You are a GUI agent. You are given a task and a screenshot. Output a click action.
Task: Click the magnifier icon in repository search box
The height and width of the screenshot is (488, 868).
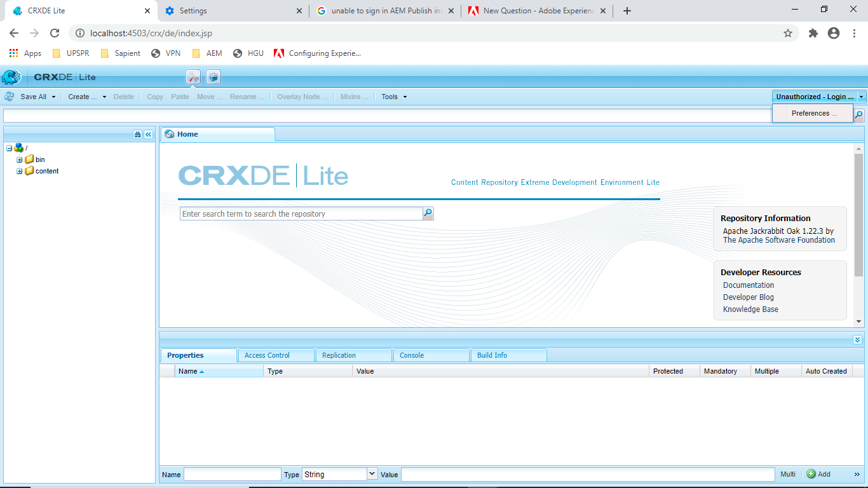[x=428, y=213]
